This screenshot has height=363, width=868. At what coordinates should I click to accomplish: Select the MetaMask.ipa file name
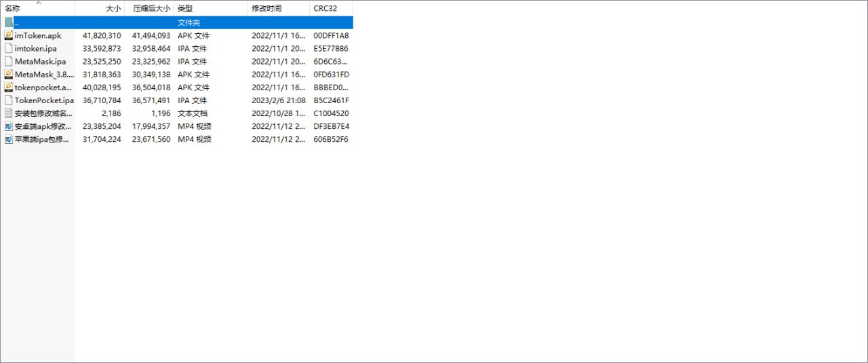click(41, 61)
